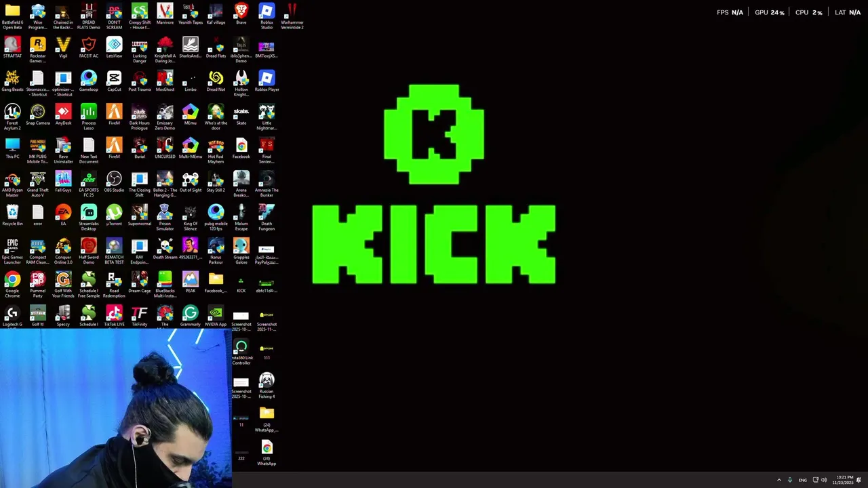This screenshot has height=488, width=868.
Task: Open the TikTok LIVE Studio icon
Action: coord(114,316)
